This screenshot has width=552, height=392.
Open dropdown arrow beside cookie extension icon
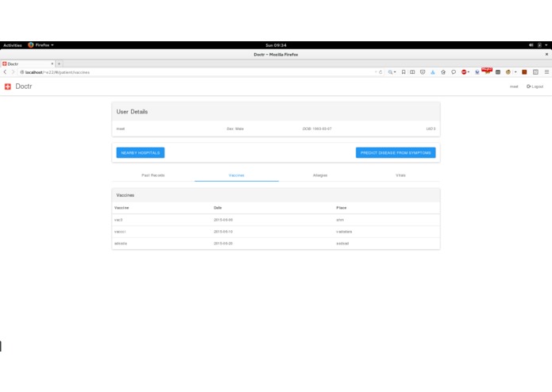click(515, 72)
